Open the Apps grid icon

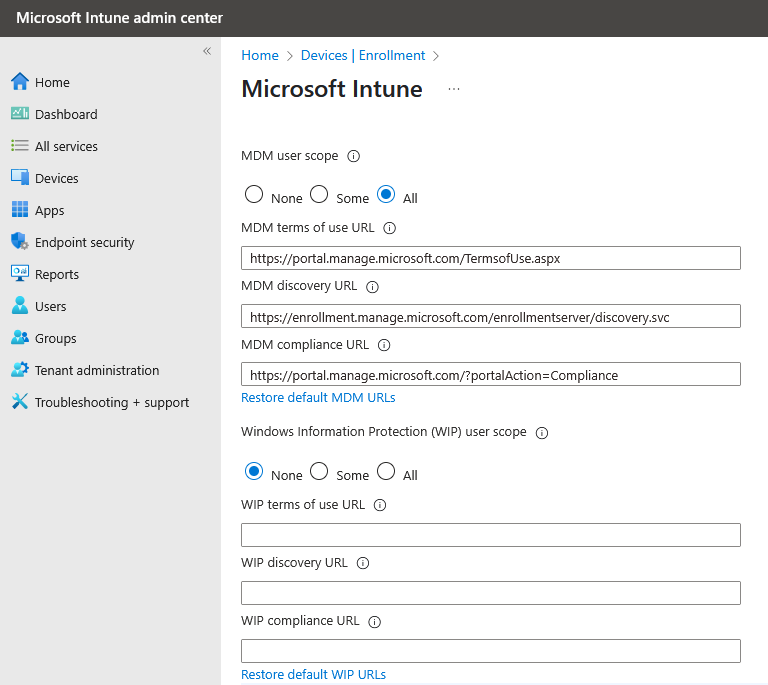pyautogui.click(x=20, y=210)
